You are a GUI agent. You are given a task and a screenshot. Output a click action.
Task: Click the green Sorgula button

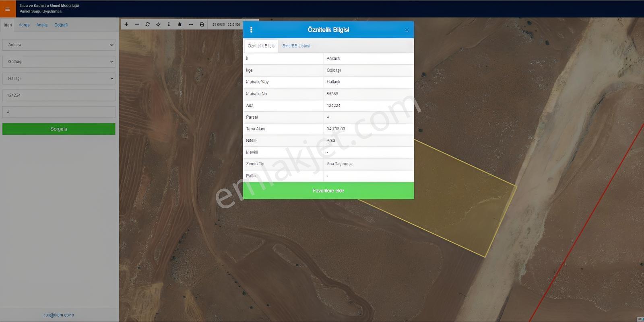[x=59, y=129]
